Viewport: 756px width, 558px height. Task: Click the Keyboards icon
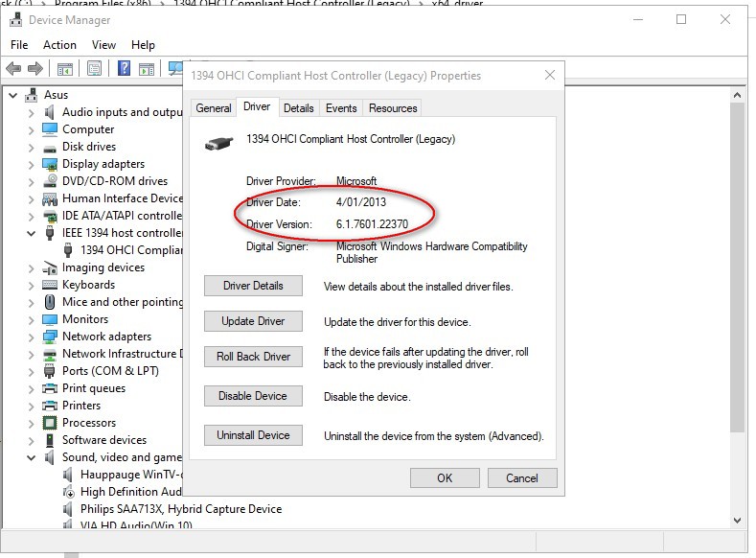[50, 285]
